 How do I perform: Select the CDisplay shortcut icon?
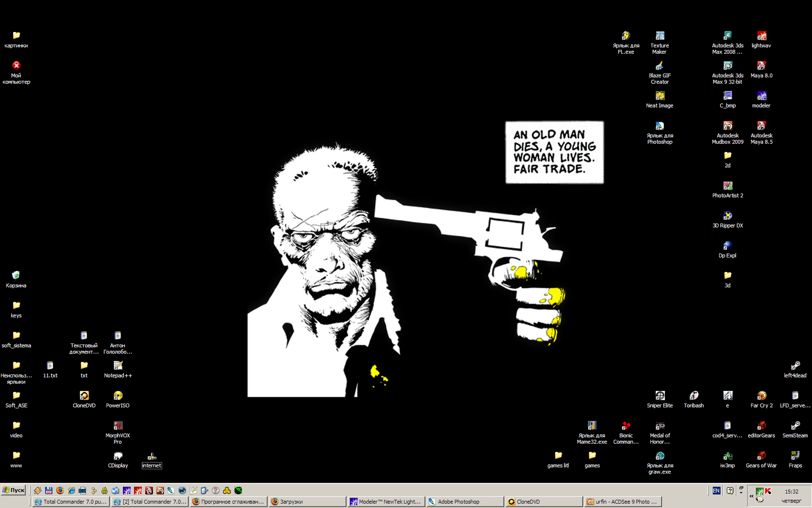[118, 460]
